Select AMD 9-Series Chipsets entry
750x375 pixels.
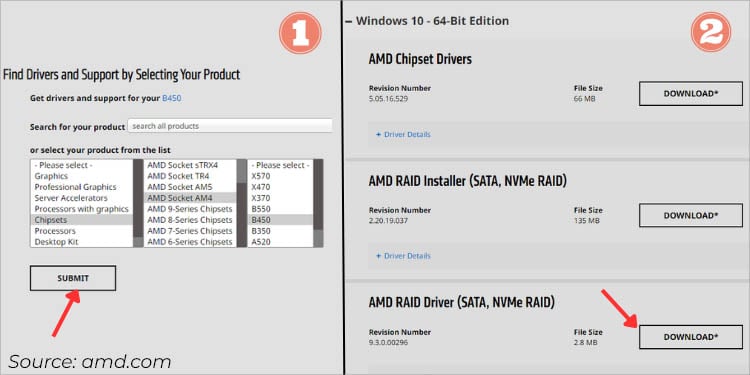(190, 209)
